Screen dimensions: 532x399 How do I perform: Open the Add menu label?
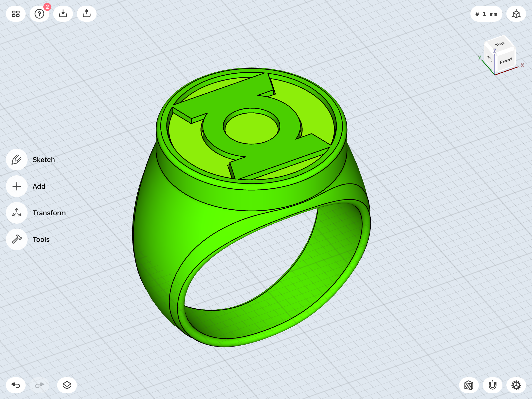(x=39, y=186)
